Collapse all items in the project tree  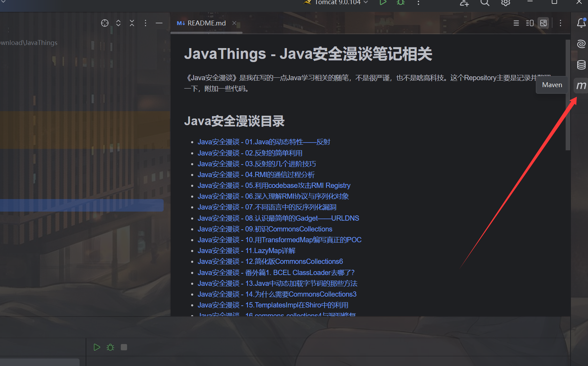pyautogui.click(x=132, y=23)
